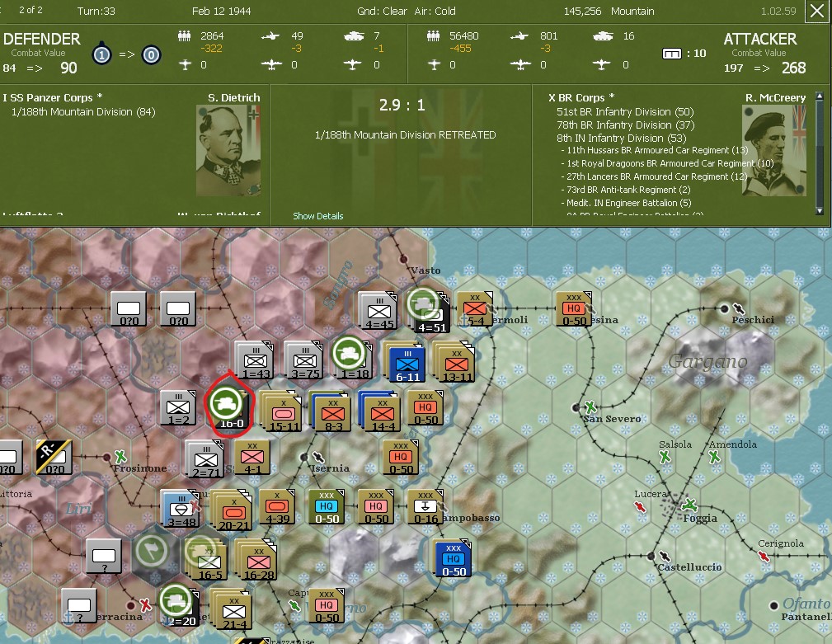Select the 4=45 infantry counter near Vasto
The image size is (832, 644).
[378, 310]
